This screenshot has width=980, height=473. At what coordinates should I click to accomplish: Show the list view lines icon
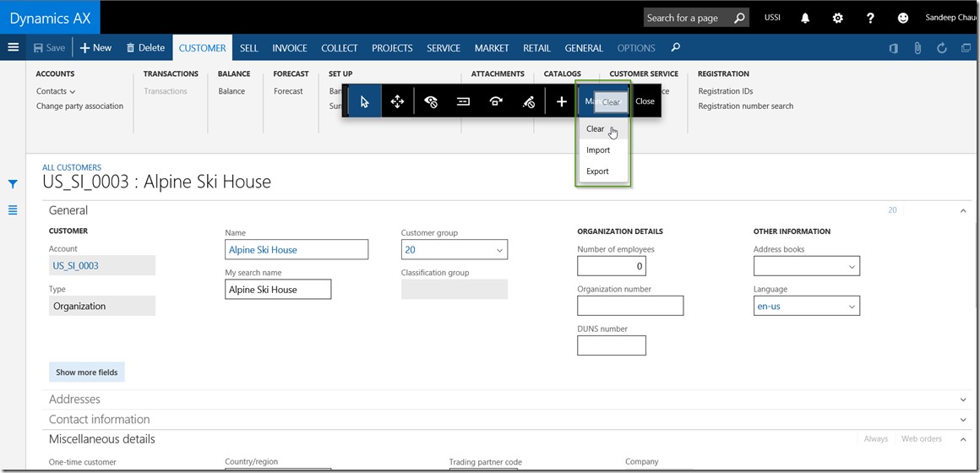click(13, 210)
